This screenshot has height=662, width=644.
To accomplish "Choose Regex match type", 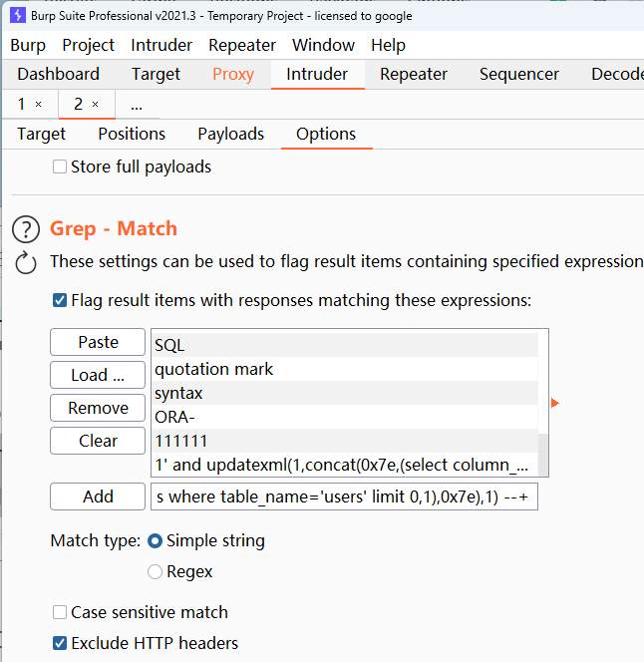I will [x=156, y=572].
